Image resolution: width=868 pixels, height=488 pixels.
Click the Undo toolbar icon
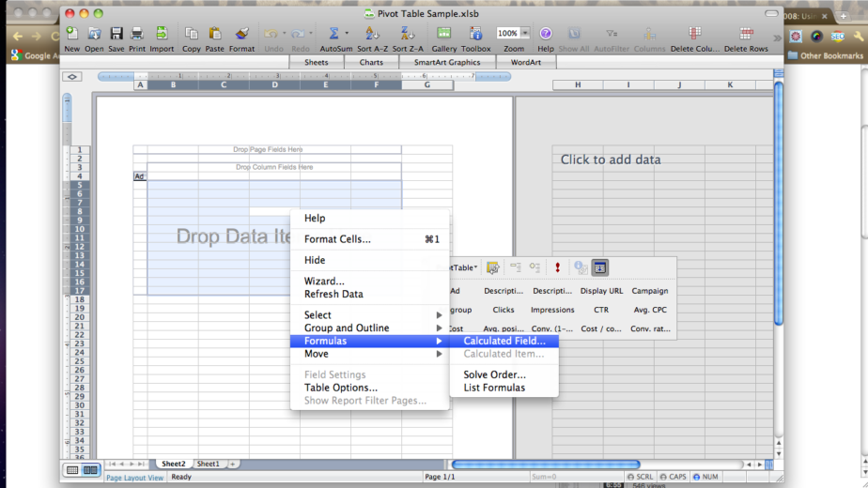pyautogui.click(x=271, y=34)
